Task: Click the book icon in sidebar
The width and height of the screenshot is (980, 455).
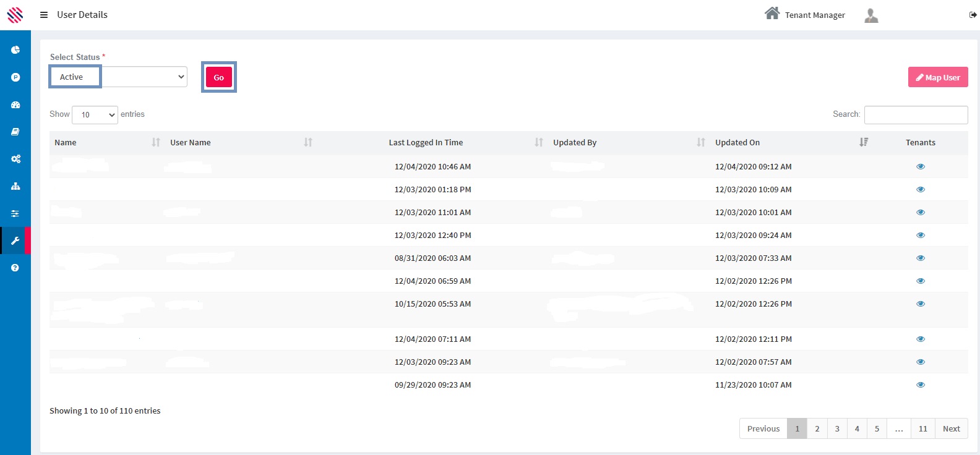Action: click(x=15, y=132)
